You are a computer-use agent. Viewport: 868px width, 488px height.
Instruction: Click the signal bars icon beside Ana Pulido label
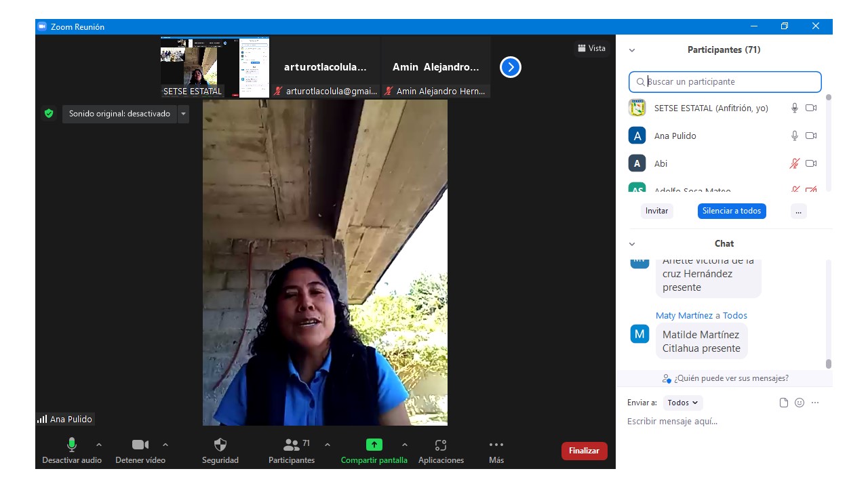tap(42, 419)
